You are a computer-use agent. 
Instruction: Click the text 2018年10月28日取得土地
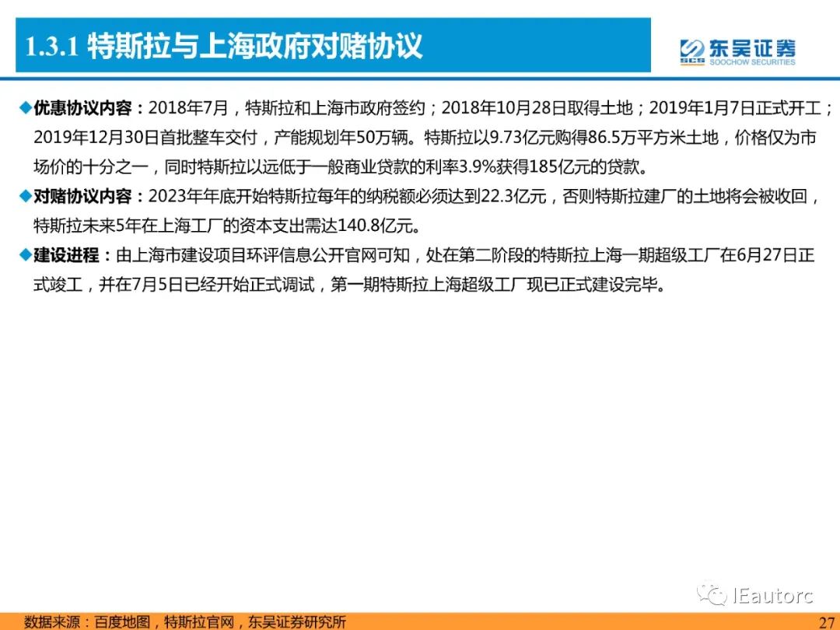pos(537,107)
